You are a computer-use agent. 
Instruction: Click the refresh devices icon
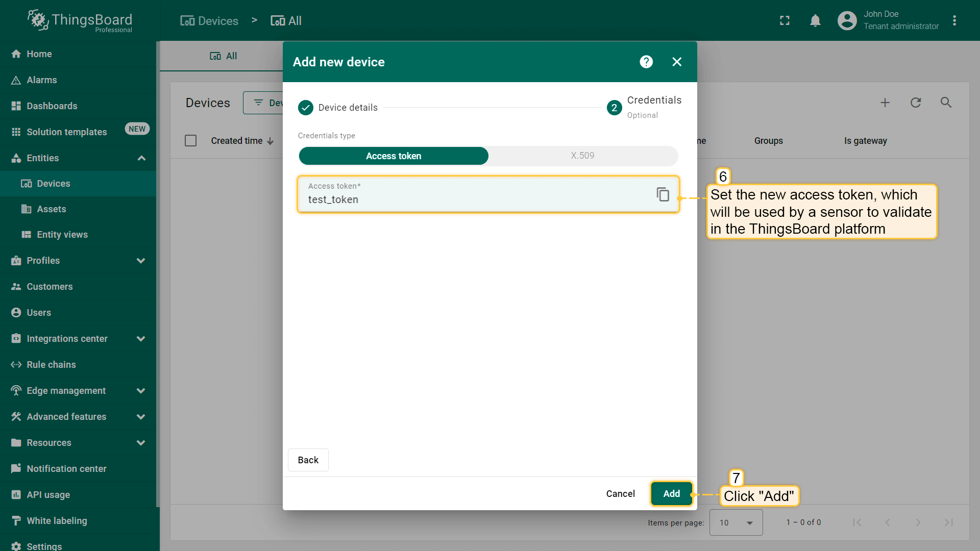click(916, 103)
